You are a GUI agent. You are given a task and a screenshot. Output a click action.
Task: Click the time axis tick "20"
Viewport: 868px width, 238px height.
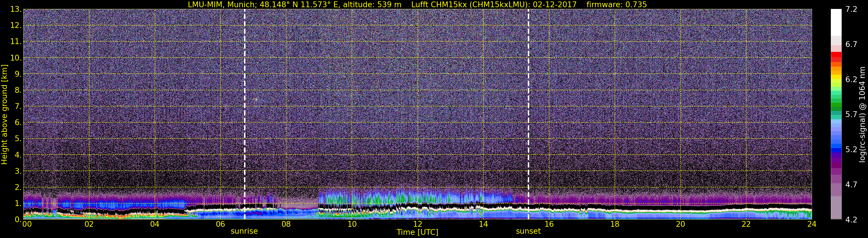tap(680, 224)
